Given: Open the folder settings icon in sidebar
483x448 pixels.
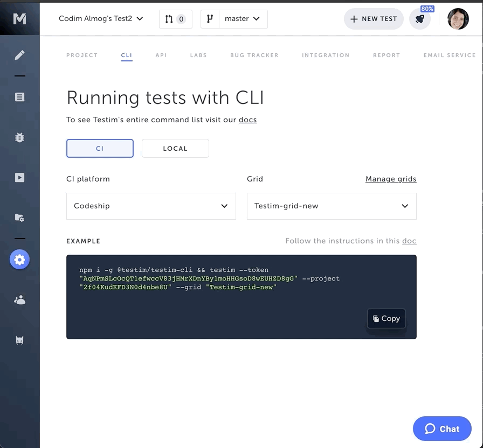Looking at the screenshot, I should 20,218.
